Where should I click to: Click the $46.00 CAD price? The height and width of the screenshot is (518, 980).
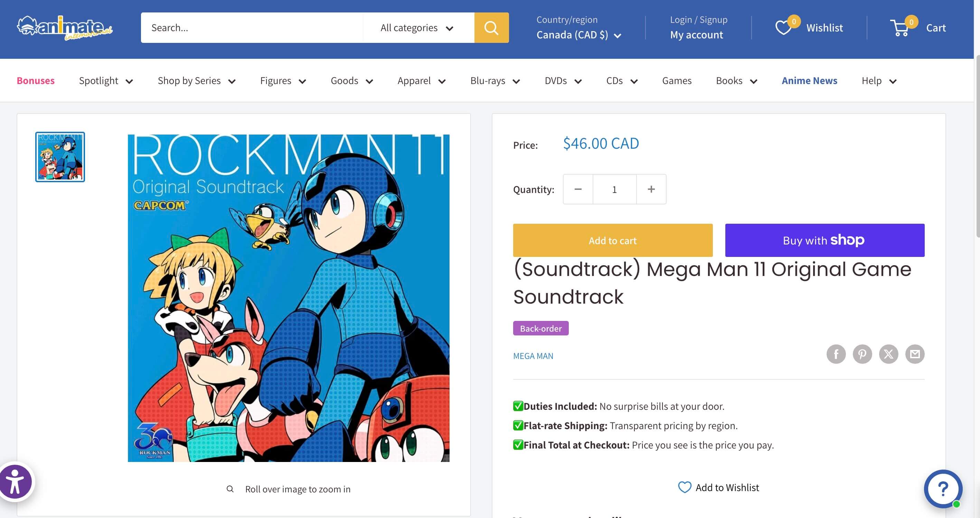tap(601, 144)
